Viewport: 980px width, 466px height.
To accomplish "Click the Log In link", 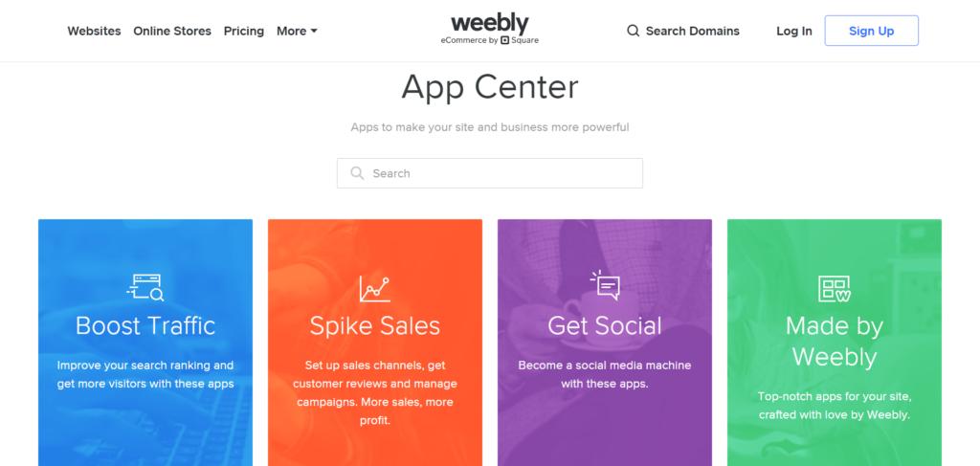I will [794, 31].
